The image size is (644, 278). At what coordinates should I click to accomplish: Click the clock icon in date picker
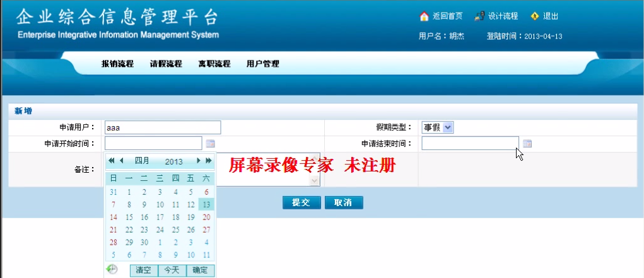pyautogui.click(x=112, y=269)
